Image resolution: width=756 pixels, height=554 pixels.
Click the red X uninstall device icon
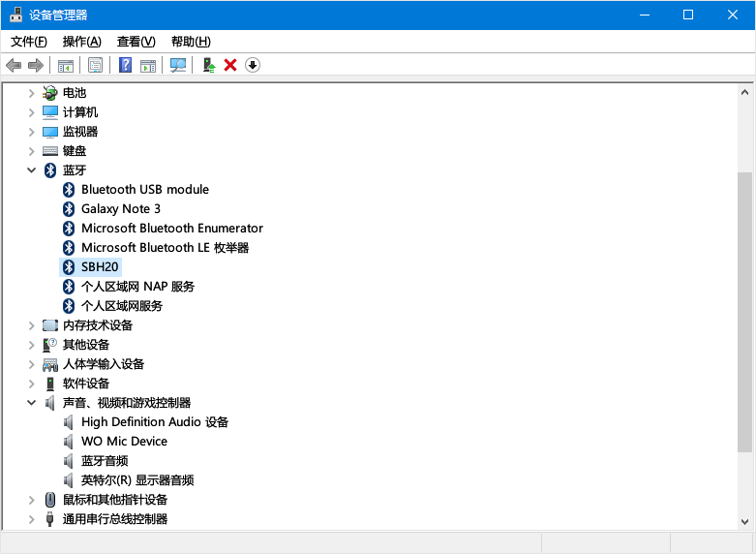pos(230,65)
